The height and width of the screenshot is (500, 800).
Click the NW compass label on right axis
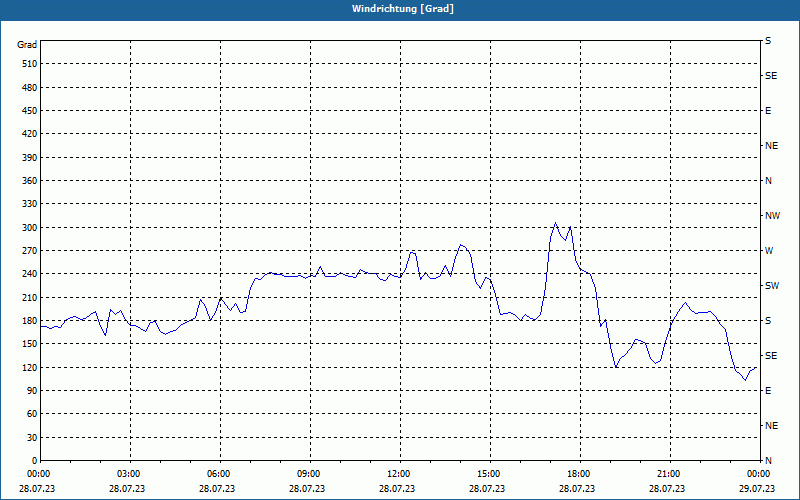pyautogui.click(x=772, y=216)
